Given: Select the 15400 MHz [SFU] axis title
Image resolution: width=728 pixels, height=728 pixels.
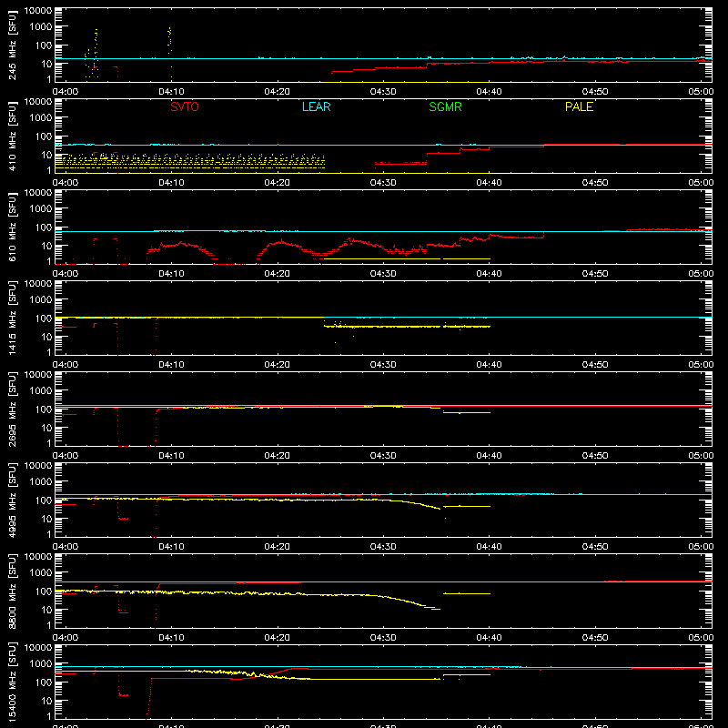Looking at the screenshot, I should [x=12, y=682].
